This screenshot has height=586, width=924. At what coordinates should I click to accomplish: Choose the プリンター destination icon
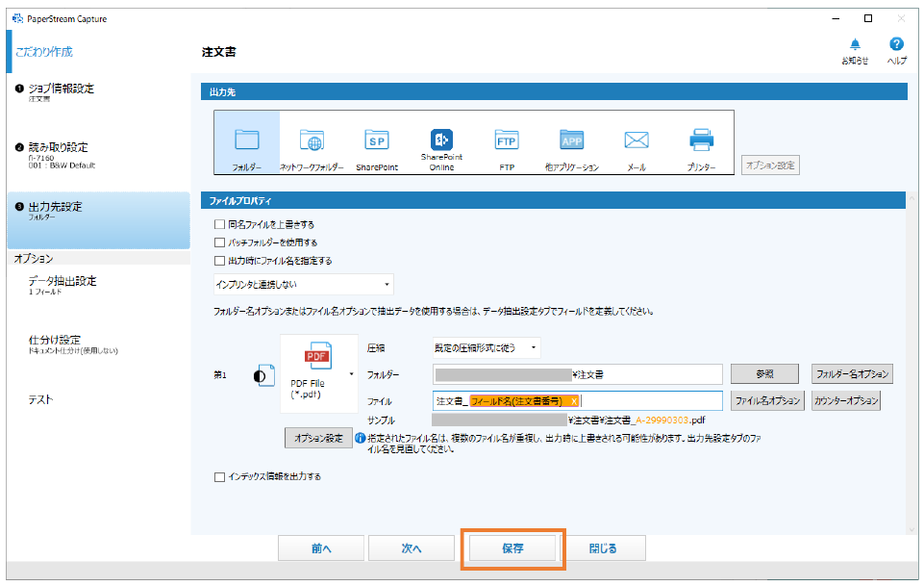point(701,142)
